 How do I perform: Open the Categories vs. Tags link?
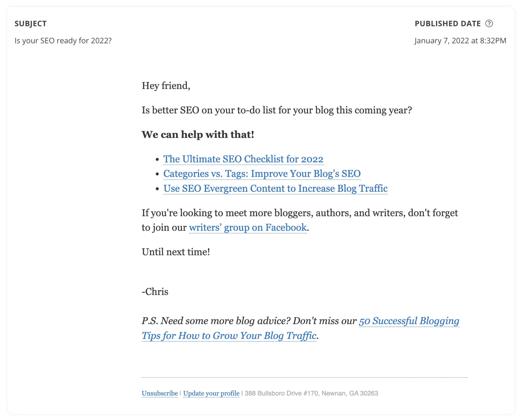262,174
